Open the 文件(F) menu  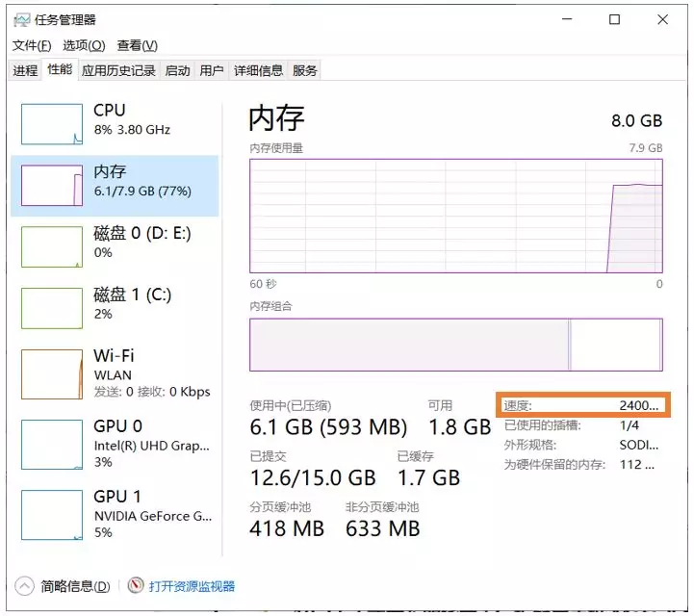[32, 45]
